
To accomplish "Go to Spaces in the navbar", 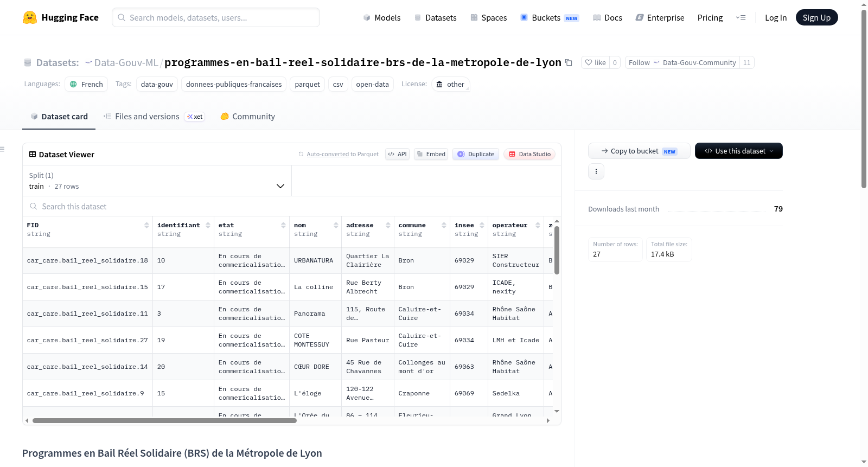I will click(x=488, y=17).
